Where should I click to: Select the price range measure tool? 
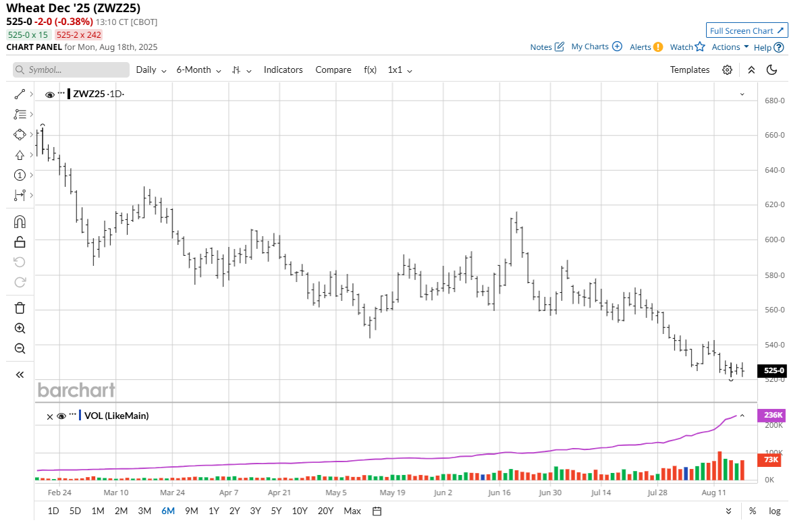coord(20,195)
